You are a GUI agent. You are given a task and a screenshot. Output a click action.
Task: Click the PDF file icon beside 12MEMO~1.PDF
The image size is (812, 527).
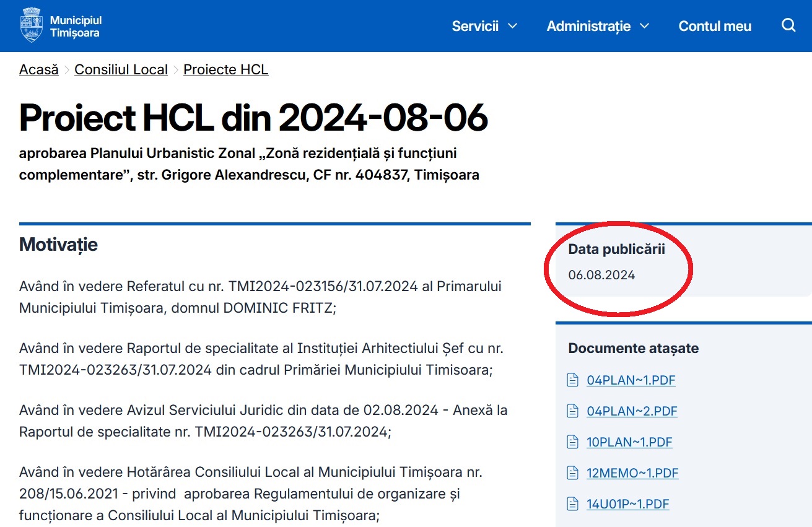[573, 473]
